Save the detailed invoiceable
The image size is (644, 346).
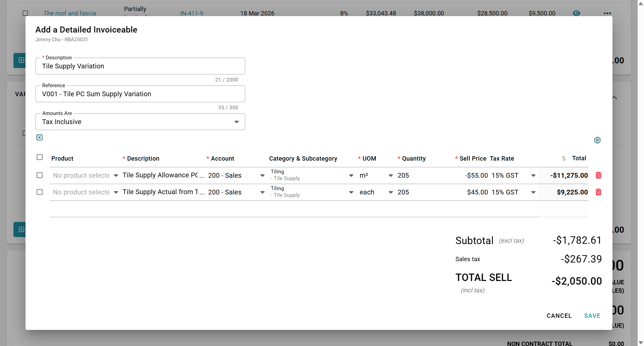(x=592, y=316)
